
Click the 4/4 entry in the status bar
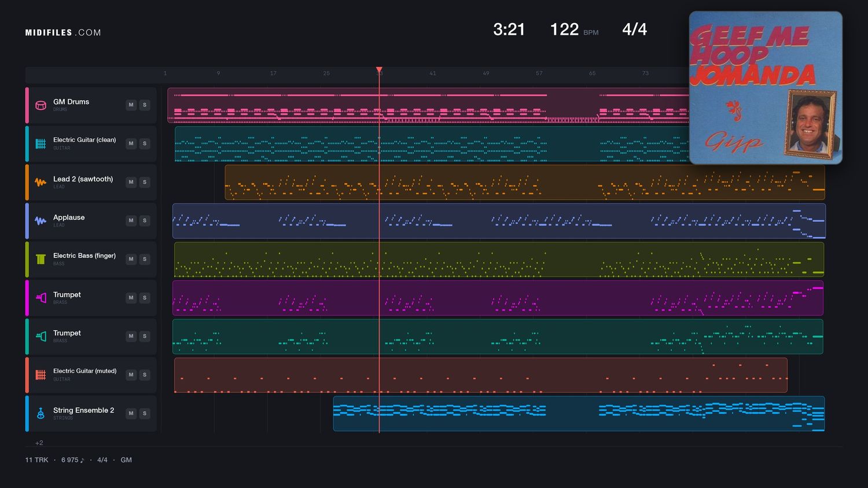click(x=102, y=460)
